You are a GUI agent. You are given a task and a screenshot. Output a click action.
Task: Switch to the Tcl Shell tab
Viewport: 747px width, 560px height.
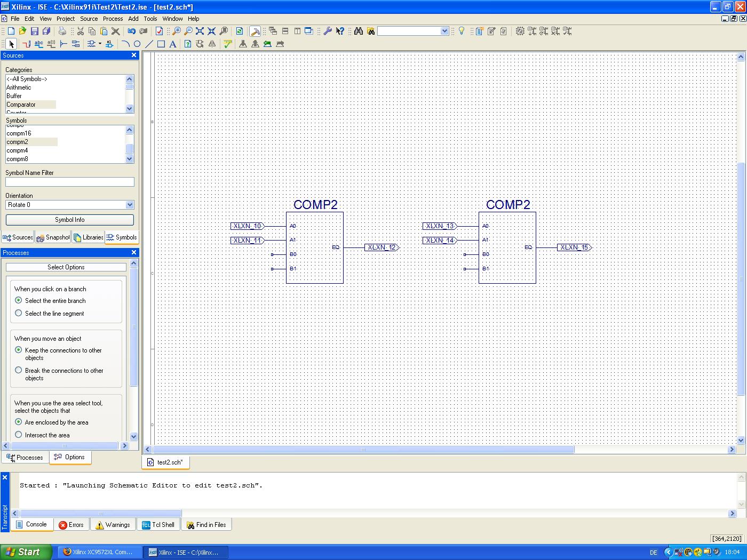pyautogui.click(x=158, y=525)
